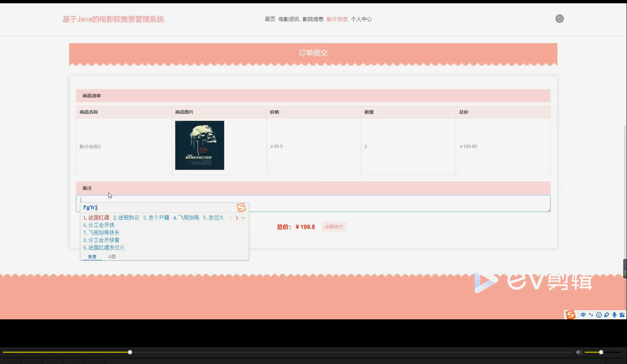The width and height of the screenshot is (627, 364).
Task: Select candidate 3 发个户籍
Action: pos(156,218)
